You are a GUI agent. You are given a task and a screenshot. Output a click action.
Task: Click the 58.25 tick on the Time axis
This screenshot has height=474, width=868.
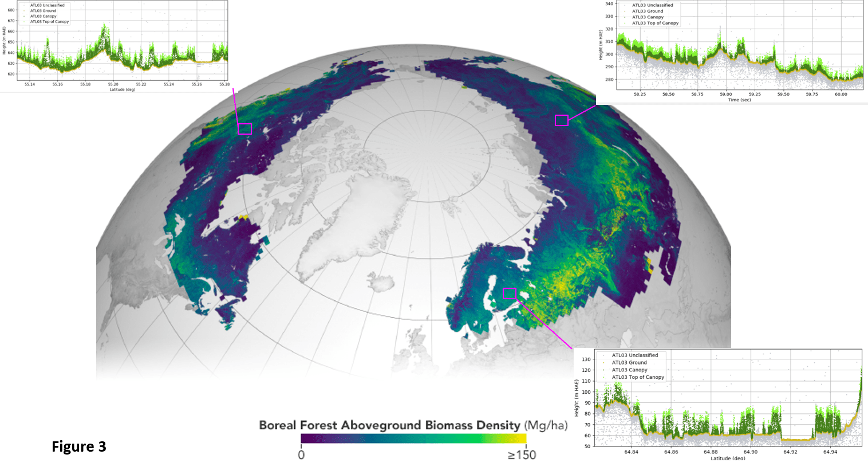(x=640, y=94)
